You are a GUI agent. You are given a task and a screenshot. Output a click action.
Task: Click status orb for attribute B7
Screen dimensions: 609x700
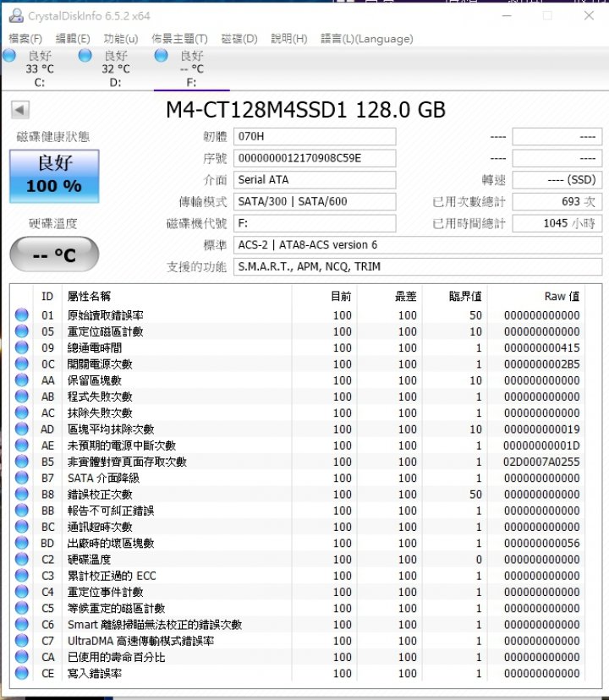click(x=21, y=478)
